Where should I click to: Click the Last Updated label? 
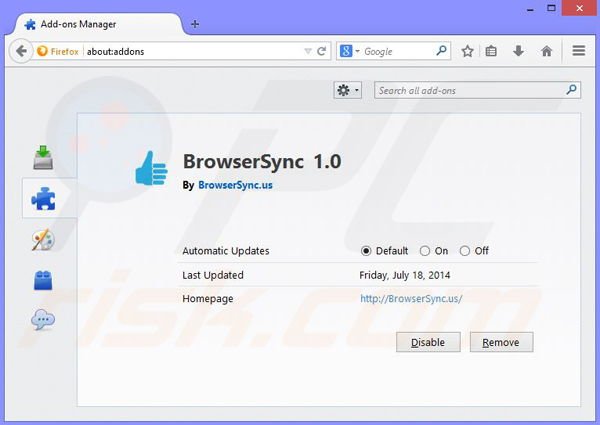pyautogui.click(x=213, y=275)
